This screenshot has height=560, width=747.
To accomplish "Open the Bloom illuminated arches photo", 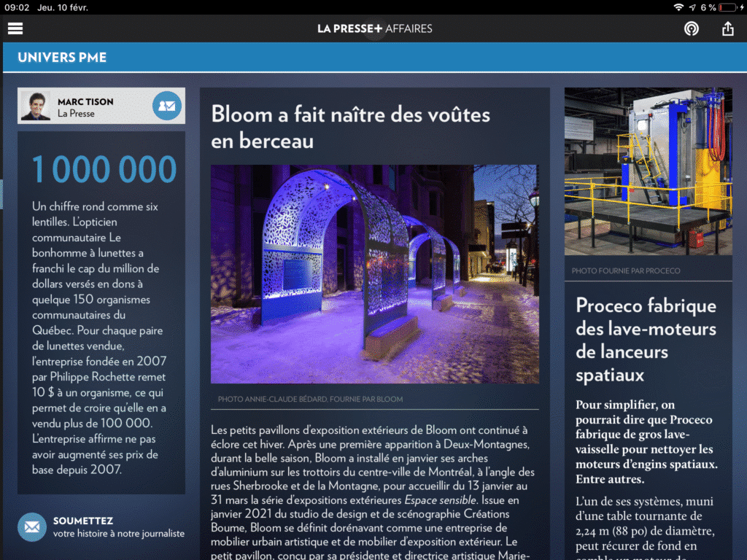I will coord(374,273).
